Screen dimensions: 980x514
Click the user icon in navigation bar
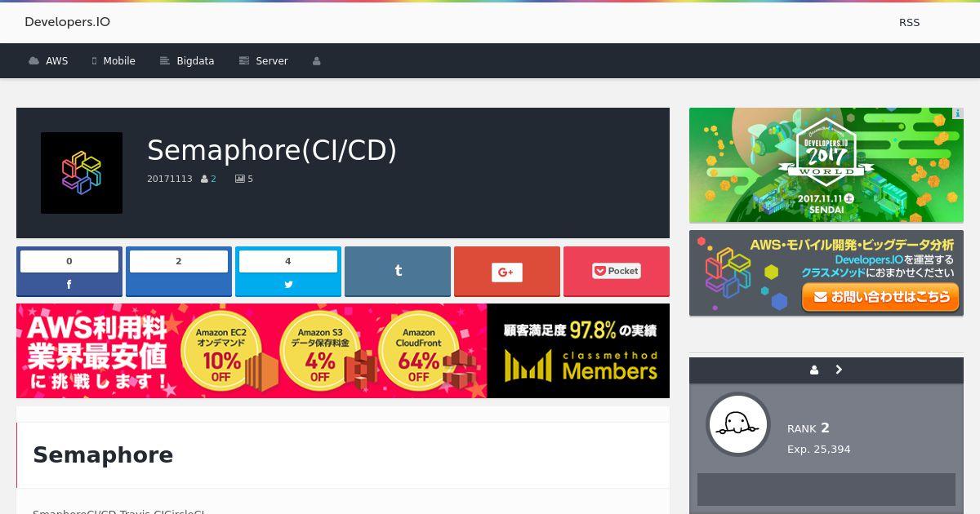pos(316,61)
